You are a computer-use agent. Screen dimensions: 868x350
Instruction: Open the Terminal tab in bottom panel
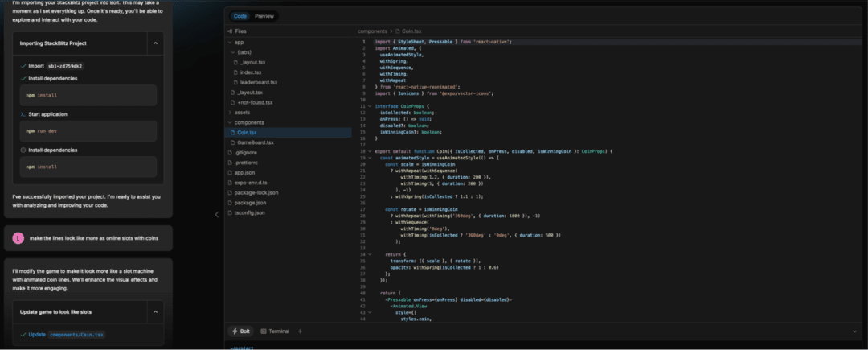click(275, 331)
